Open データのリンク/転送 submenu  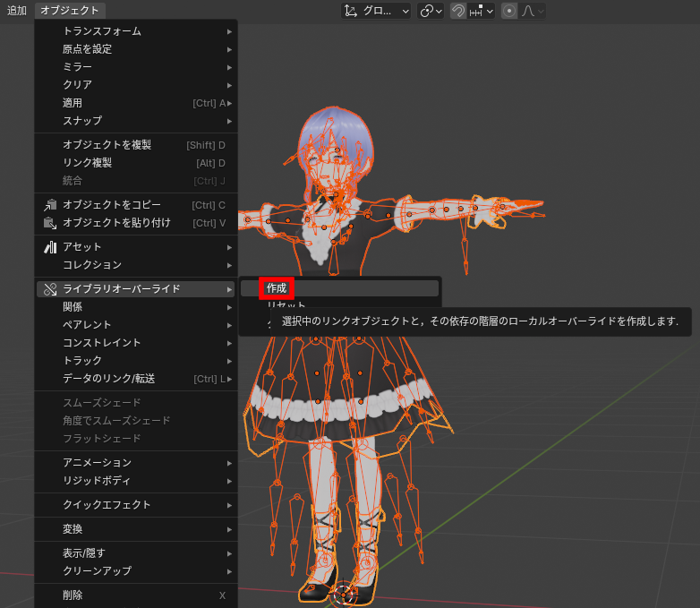click(x=136, y=379)
